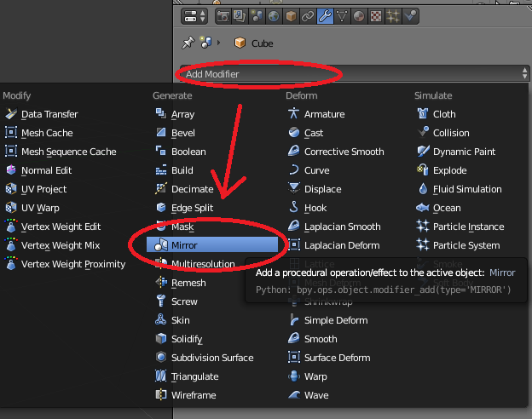Select the Normal Edit modifier

(38, 170)
